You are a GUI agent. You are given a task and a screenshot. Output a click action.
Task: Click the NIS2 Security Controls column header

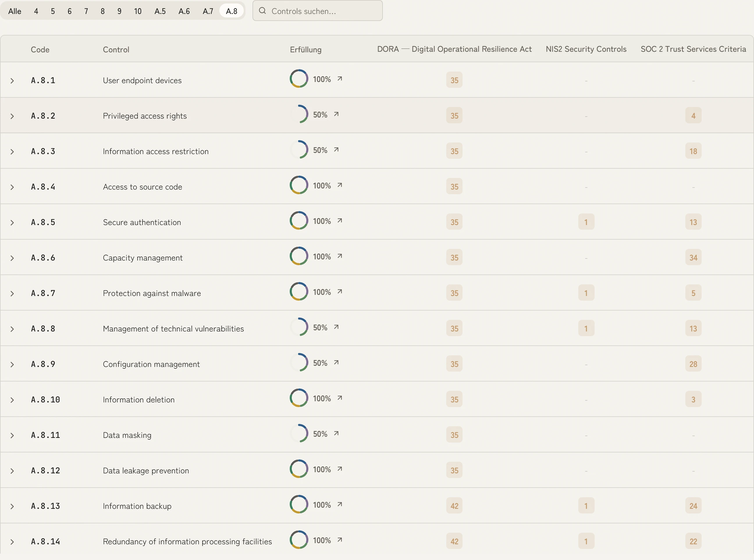pyautogui.click(x=586, y=49)
